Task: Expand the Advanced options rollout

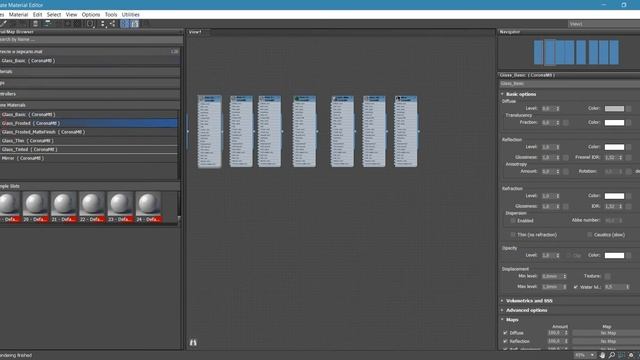Action: (527, 310)
